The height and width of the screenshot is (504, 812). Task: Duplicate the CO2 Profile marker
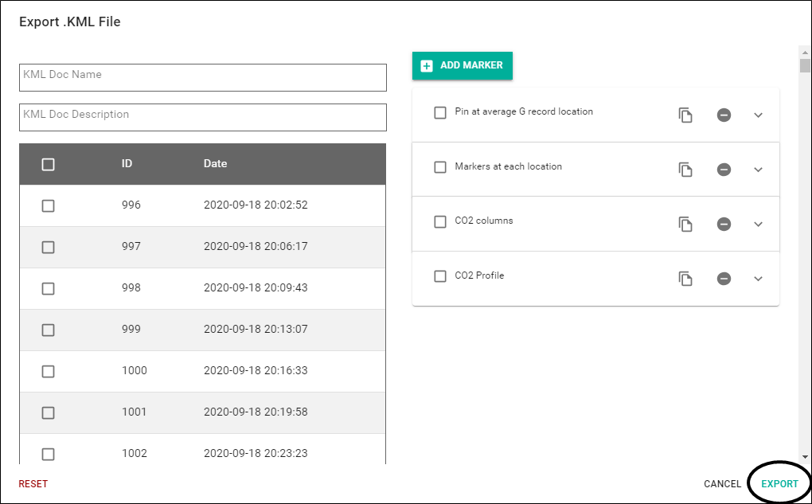685,278
